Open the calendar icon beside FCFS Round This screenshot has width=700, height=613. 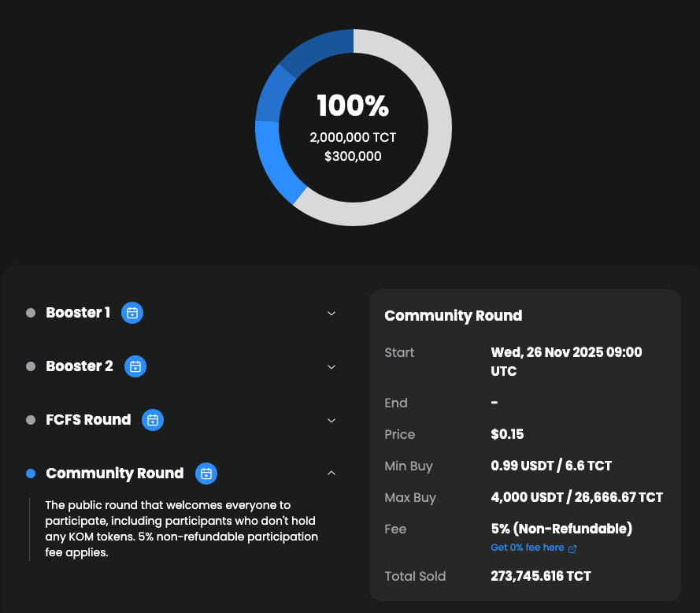click(x=153, y=420)
